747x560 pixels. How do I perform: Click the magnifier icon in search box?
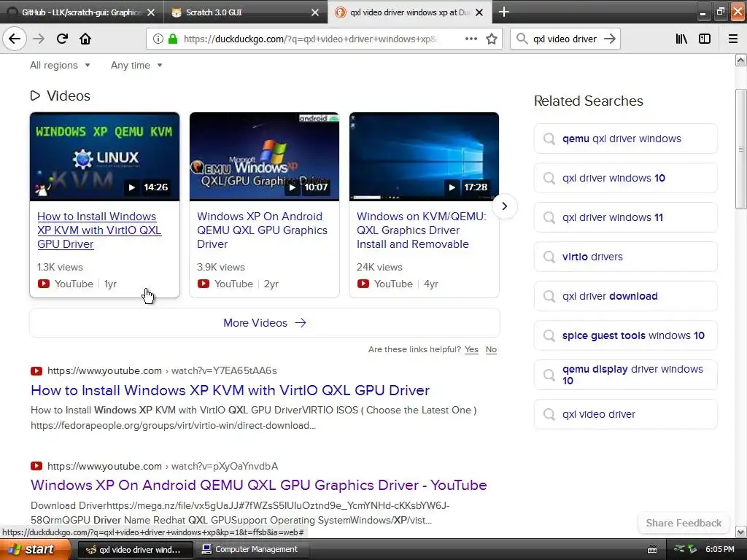coord(522,39)
